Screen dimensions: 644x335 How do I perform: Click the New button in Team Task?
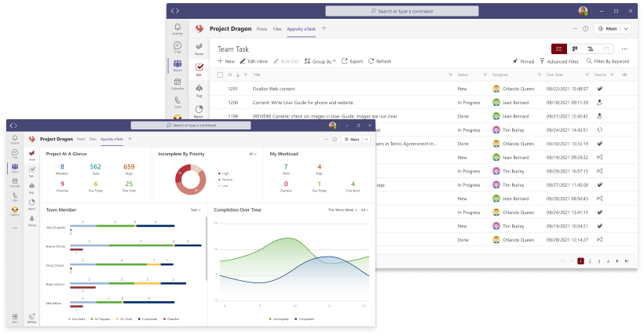226,61
